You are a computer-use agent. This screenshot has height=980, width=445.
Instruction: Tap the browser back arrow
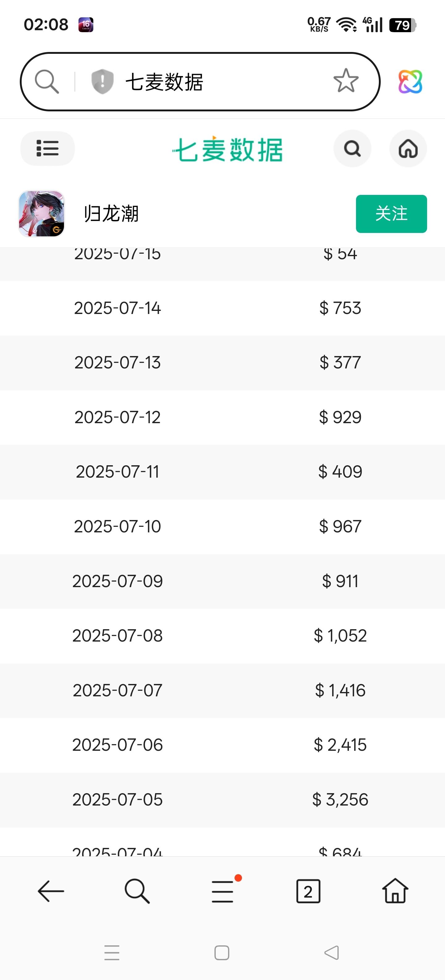coord(51,891)
